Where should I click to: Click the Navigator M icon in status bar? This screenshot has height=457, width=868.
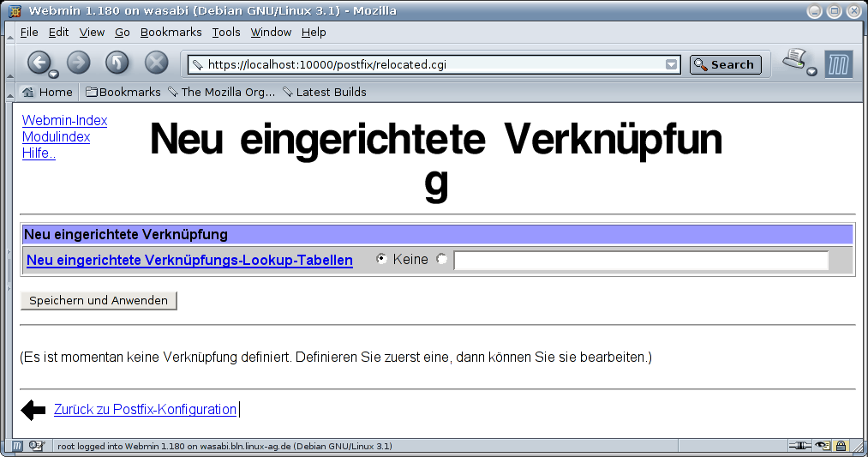[x=17, y=446]
